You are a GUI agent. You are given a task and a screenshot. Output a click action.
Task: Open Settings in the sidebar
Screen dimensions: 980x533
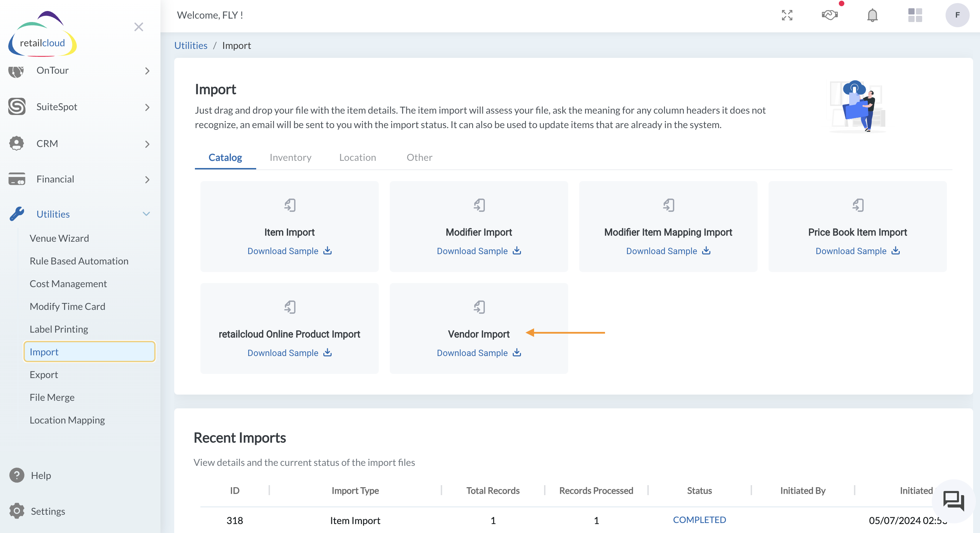(x=48, y=511)
